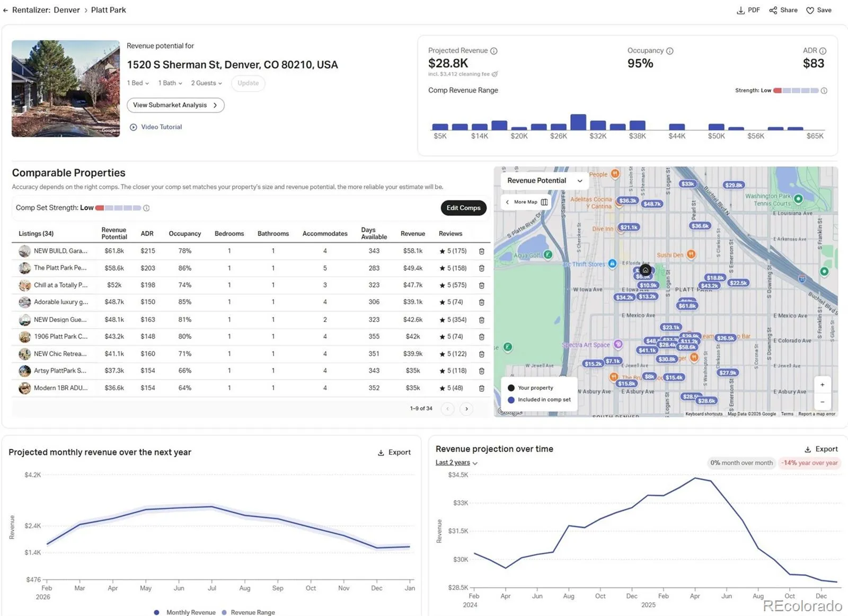The width and height of the screenshot is (848, 616).
Task: Click the info icon beside Projected Revenue
Action: (x=493, y=51)
